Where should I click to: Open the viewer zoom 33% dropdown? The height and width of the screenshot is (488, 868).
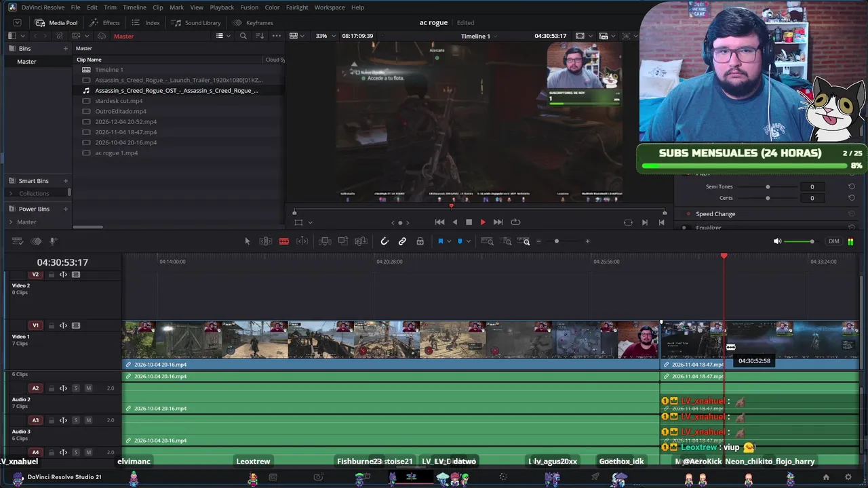[x=324, y=36]
